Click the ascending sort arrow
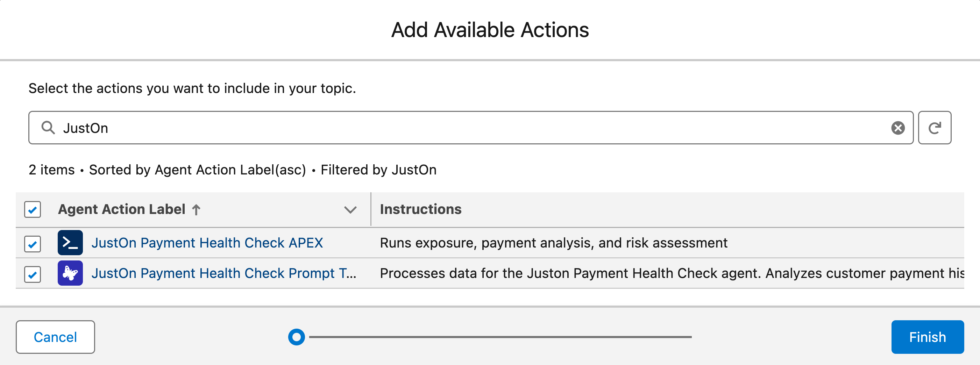The height and width of the screenshot is (365, 980). tap(196, 209)
